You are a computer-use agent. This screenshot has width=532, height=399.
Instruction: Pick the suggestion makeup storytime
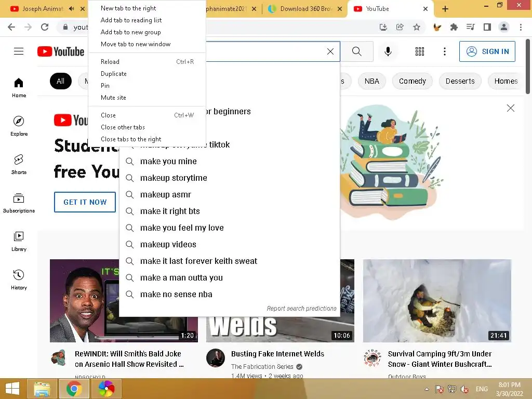[230, 178]
